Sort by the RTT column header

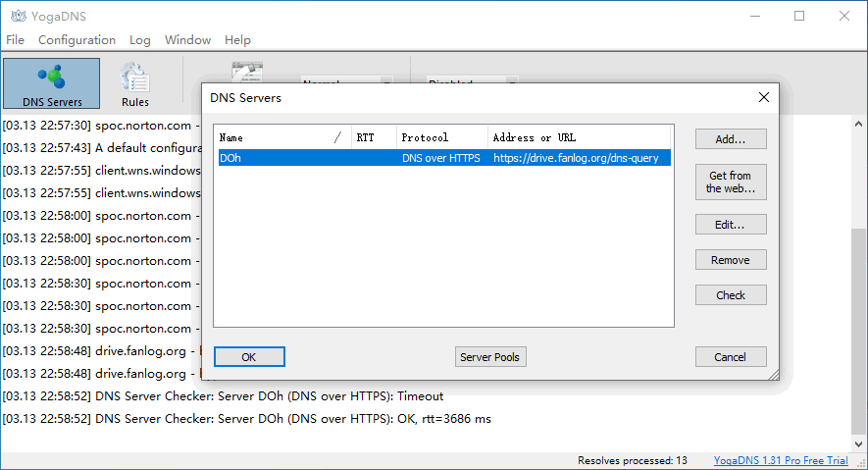coord(375,137)
